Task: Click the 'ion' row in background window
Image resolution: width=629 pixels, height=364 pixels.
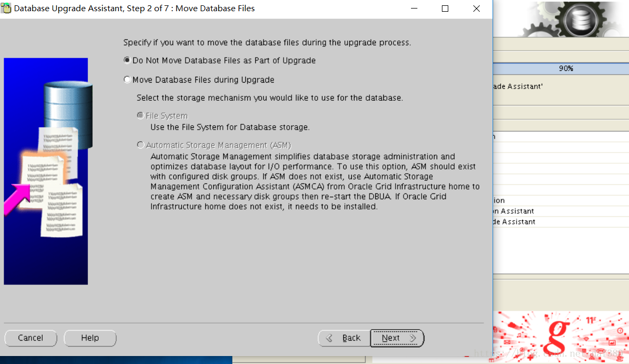Action: [x=561, y=200]
